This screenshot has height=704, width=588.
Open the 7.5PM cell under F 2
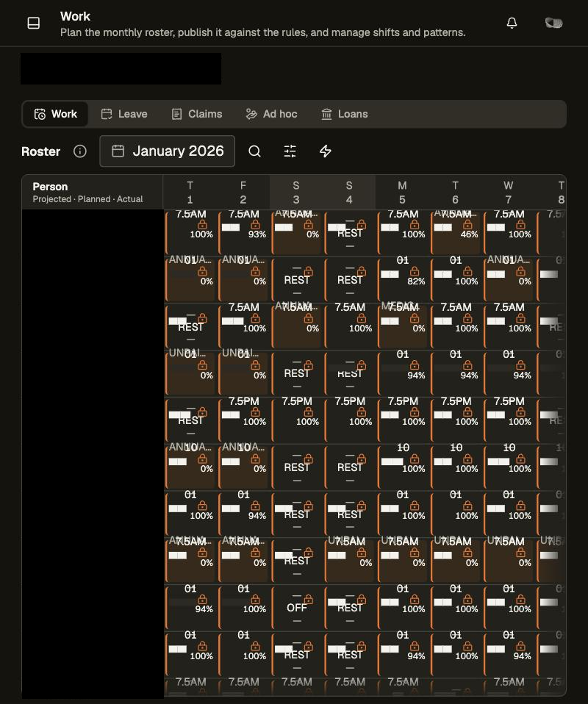point(243,420)
